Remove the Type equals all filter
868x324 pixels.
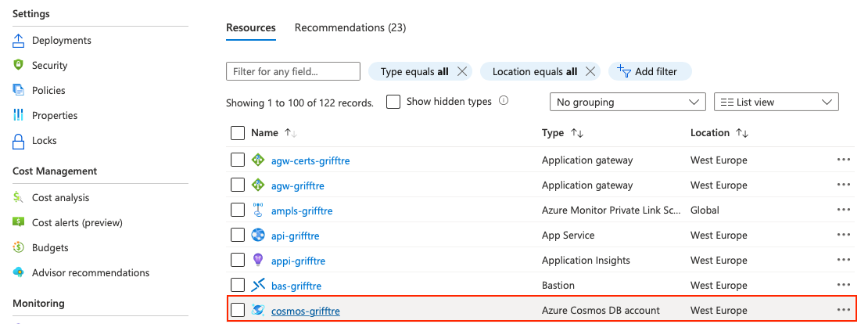point(462,71)
